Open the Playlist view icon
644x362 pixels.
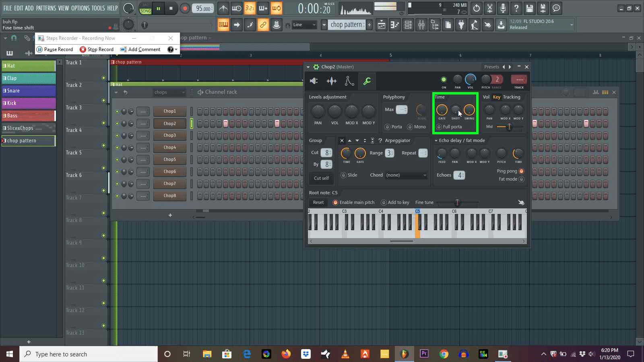point(382,25)
